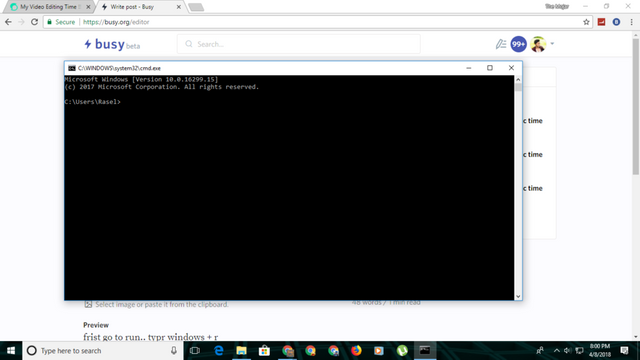Viewport: 640px width, 360px height.
Task: Click the Cortana microphone icon
Action: click(x=173, y=351)
